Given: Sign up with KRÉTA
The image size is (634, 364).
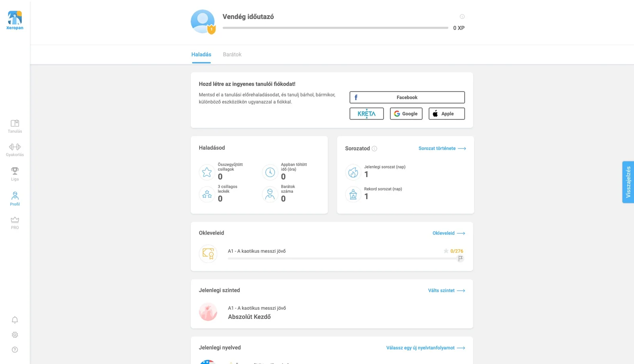Looking at the screenshot, I should pos(367,114).
